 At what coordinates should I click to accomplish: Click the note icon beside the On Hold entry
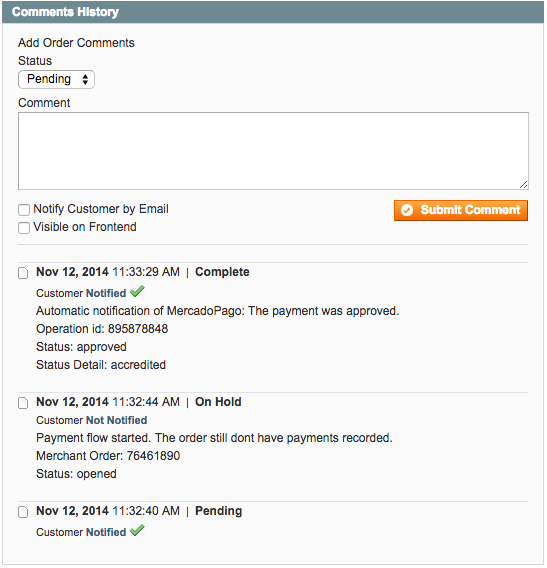click(x=23, y=403)
